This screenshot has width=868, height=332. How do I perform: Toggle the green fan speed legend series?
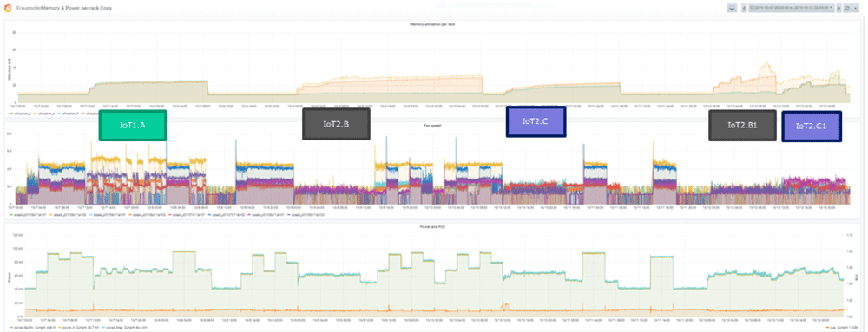[28, 214]
